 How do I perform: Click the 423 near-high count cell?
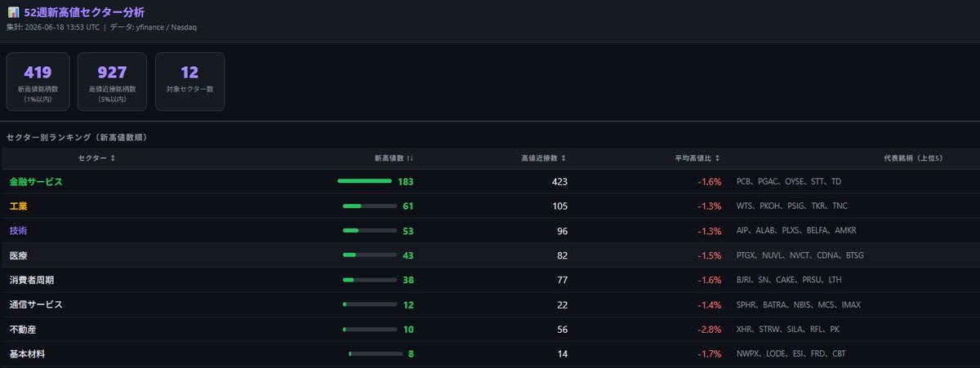[559, 181]
